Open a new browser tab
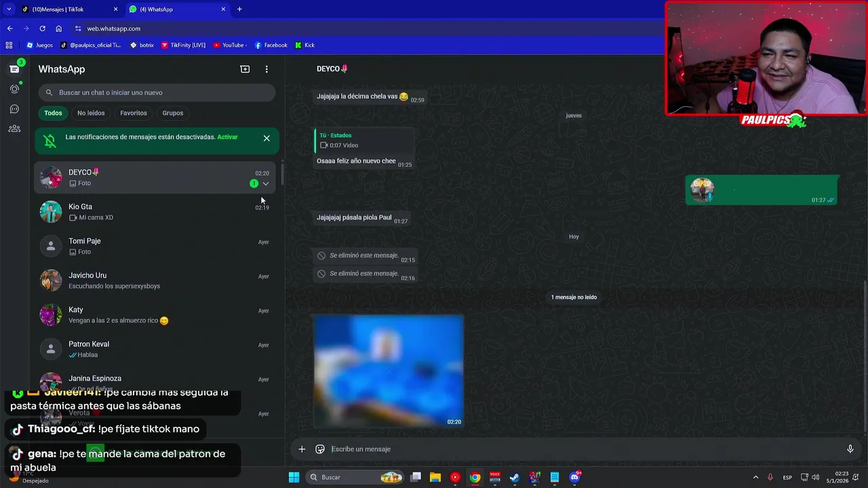The image size is (868, 488). click(x=239, y=9)
